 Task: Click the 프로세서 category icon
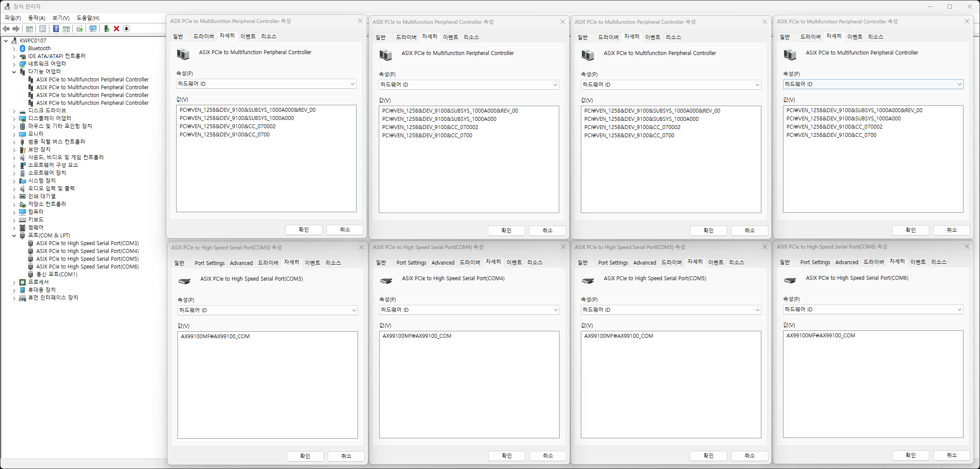tap(23, 282)
